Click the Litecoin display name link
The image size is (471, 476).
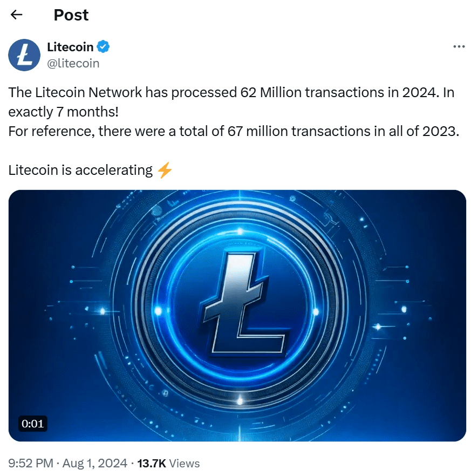click(72, 47)
